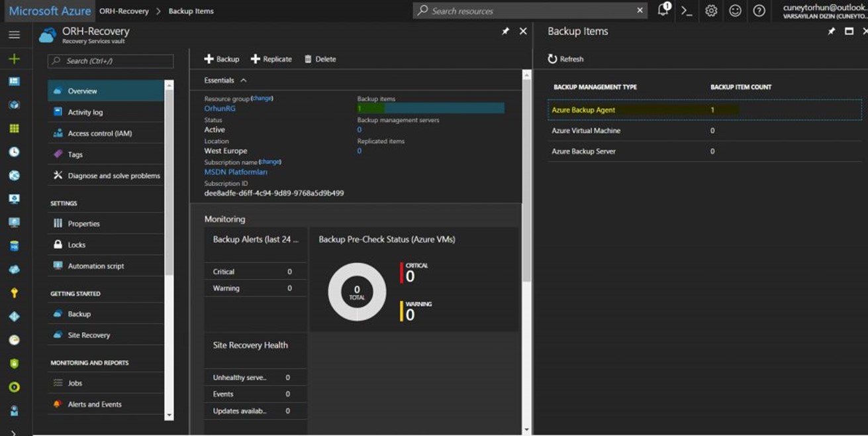Select the Azure Backup Server row
This screenshot has width=868, height=436.
point(704,151)
